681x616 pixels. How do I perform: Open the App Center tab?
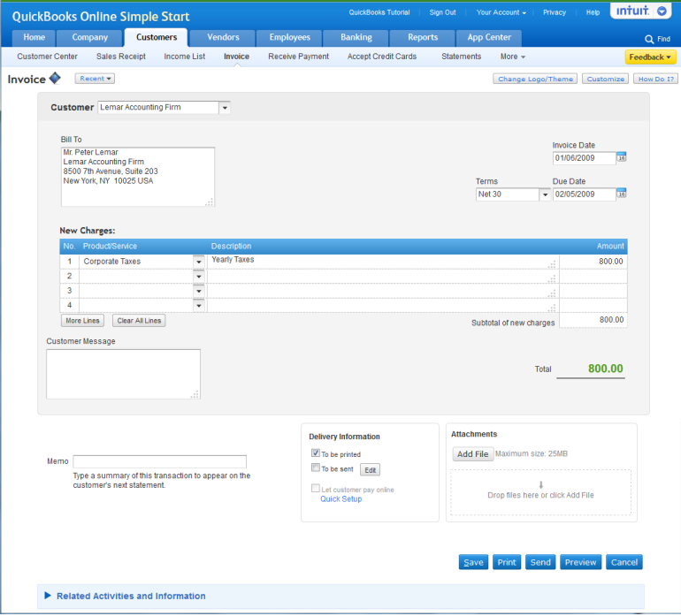489,38
